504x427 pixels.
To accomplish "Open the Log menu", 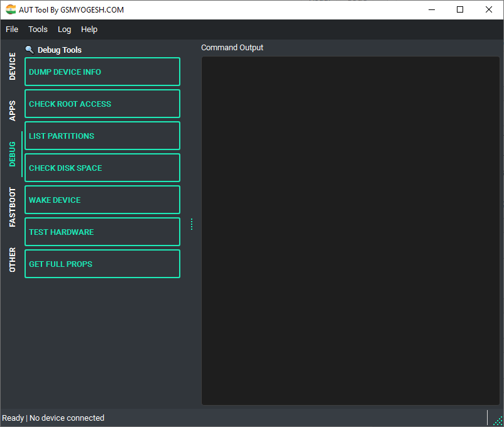I will click(64, 30).
